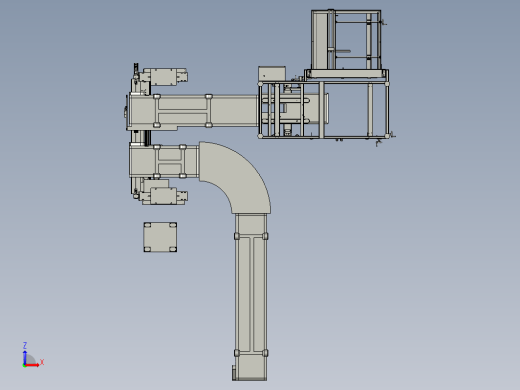The width and height of the screenshot is (520, 390).
Task: Click the red X axis of the triad
Action: click(x=32, y=365)
